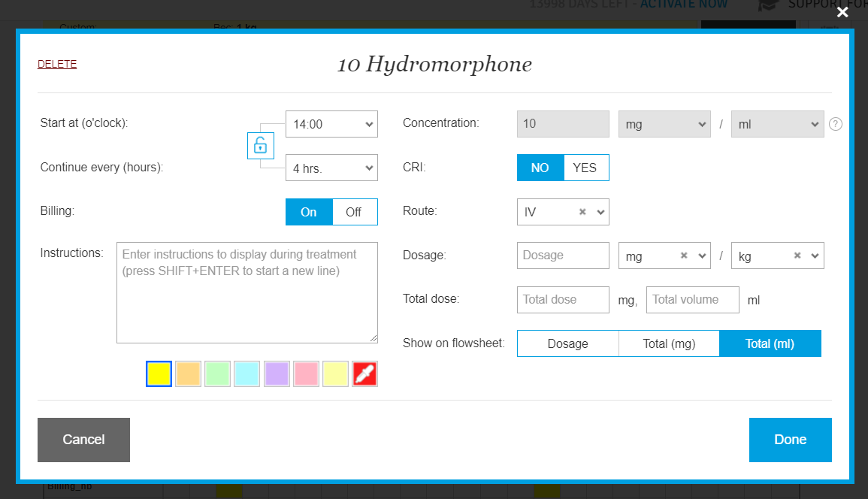868x499 pixels.
Task: Click the padlock icon linking time fields
Action: 260,145
